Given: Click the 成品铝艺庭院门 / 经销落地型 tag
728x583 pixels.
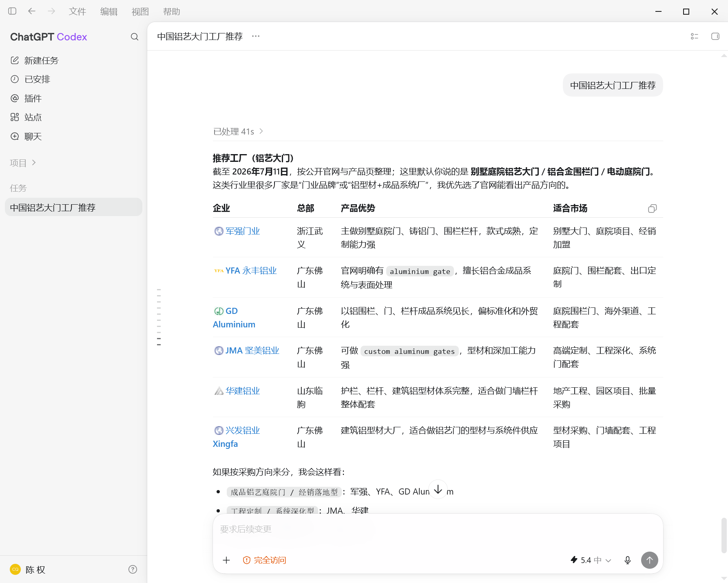Looking at the screenshot, I should [x=284, y=492].
